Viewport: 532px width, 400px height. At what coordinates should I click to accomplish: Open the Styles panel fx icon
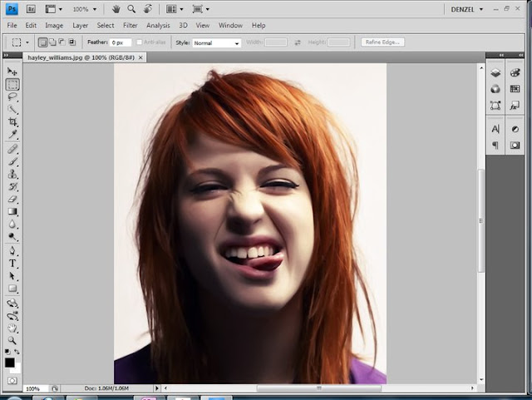coord(515,106)
